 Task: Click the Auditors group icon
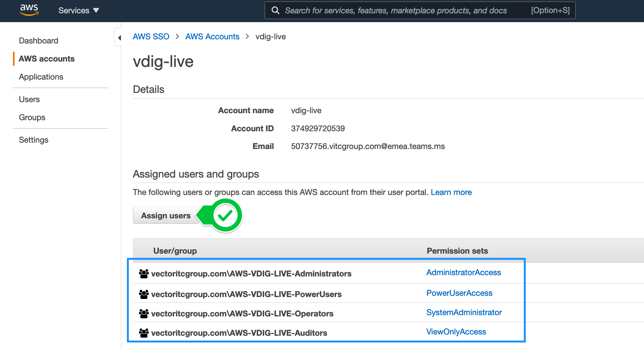tap(144, 333)
